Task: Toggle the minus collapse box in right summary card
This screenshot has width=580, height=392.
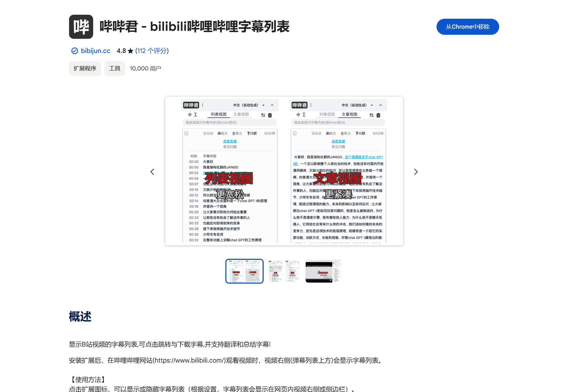Action: pyautogui.click(x=295, y=133)
